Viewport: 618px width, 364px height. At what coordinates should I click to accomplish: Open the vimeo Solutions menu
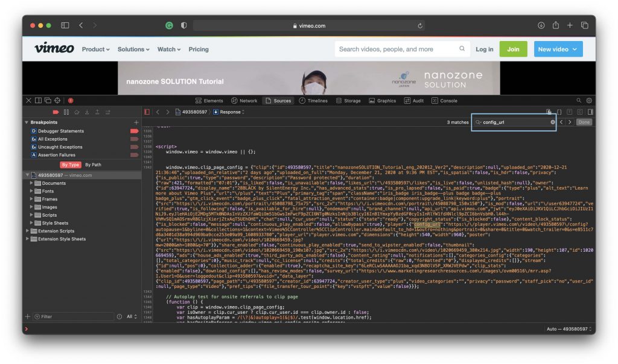click(133, 49)
